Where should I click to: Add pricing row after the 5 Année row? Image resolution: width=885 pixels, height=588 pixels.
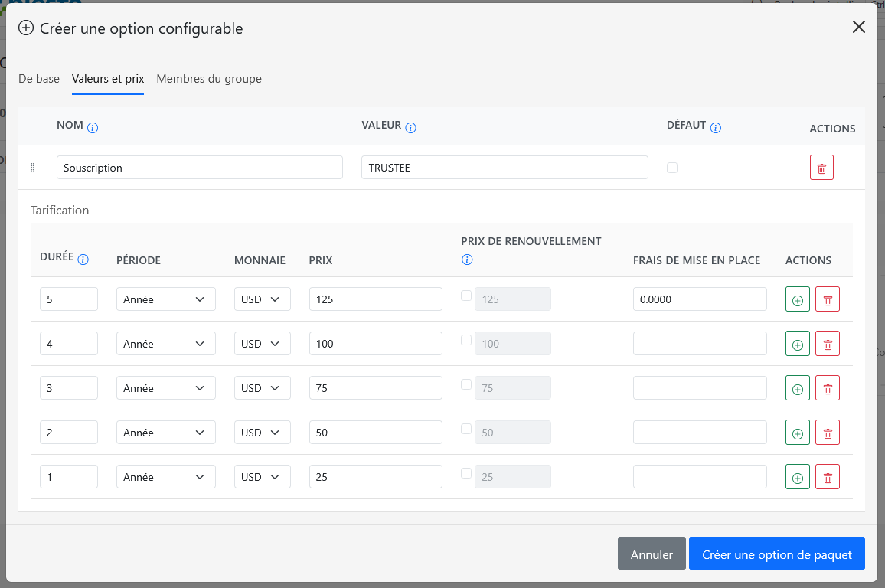click(798, 299)
